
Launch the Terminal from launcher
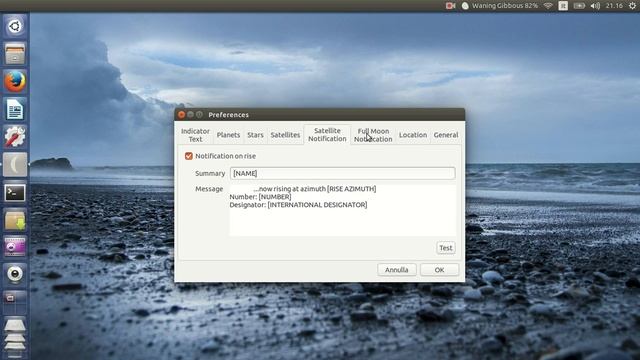point(15,193)
